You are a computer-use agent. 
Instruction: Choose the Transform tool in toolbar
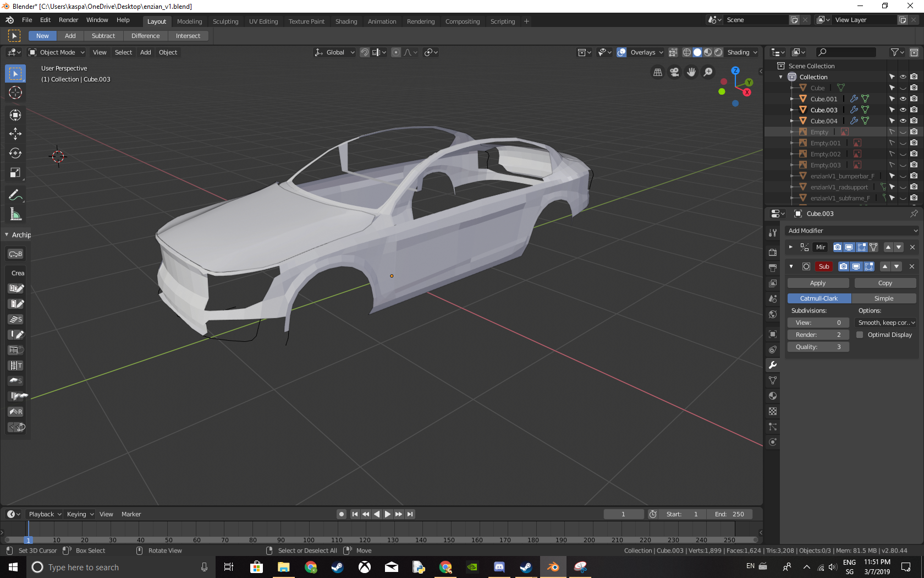click(x=15, y=114)
